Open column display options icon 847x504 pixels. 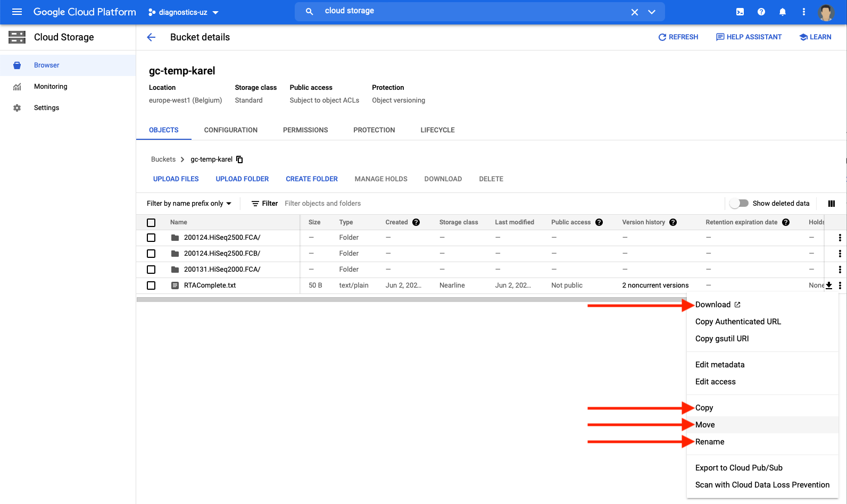832,204
